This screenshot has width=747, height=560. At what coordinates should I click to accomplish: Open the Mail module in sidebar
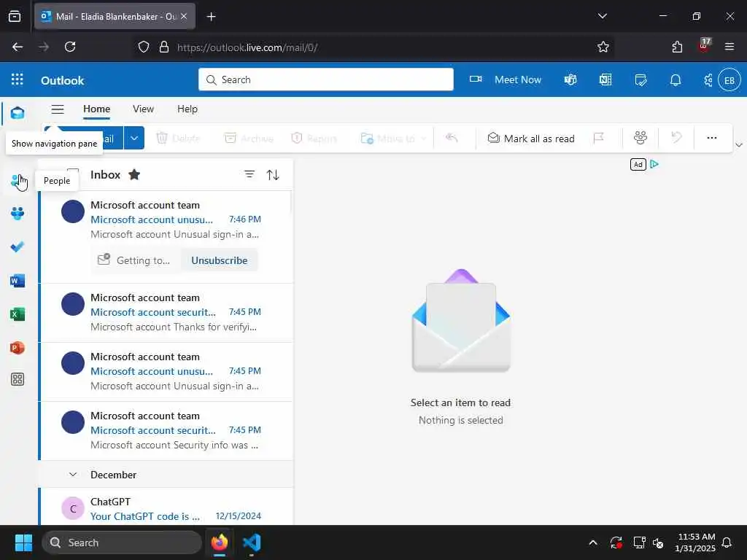18,113
